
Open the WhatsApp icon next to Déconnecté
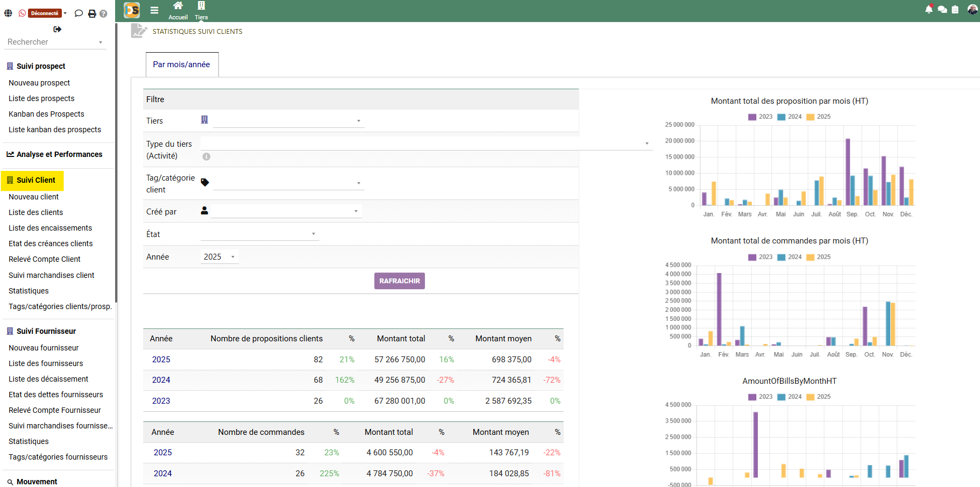pos(22,12)
